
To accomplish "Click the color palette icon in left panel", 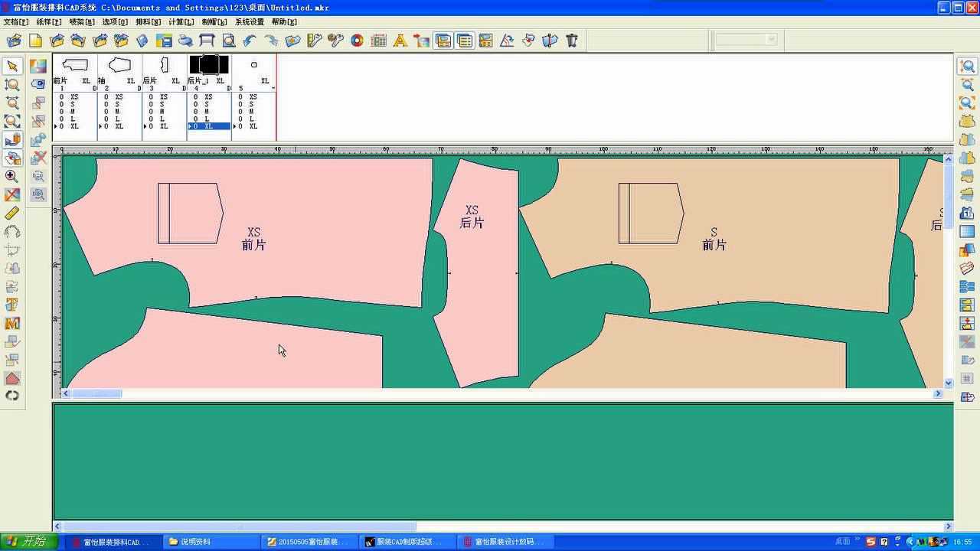I will [x=38, y=67].
